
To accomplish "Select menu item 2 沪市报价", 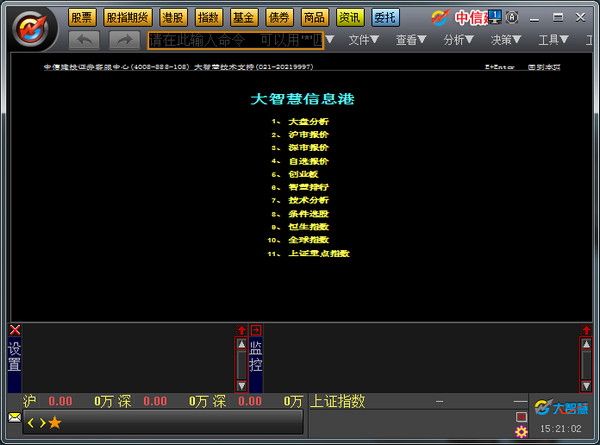I will pos(300,135).
